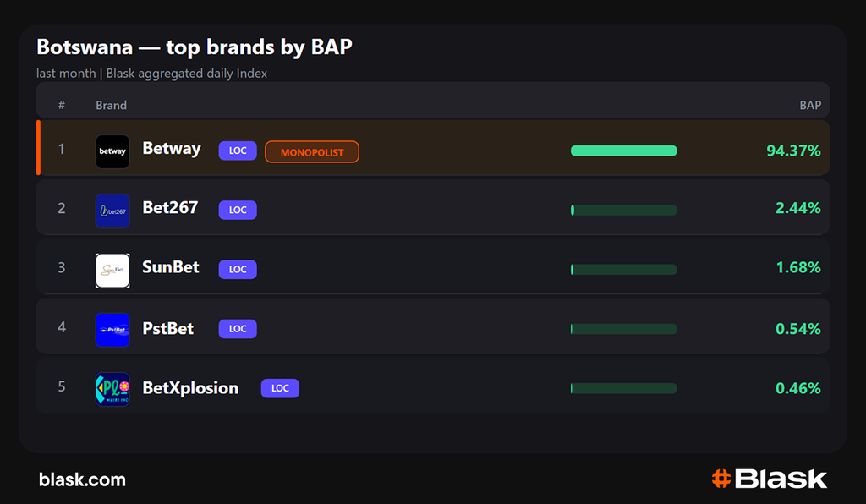Screen dimensions: 866x504
Task: Click the 1.68% BAP value
Action: coord(798,268)
